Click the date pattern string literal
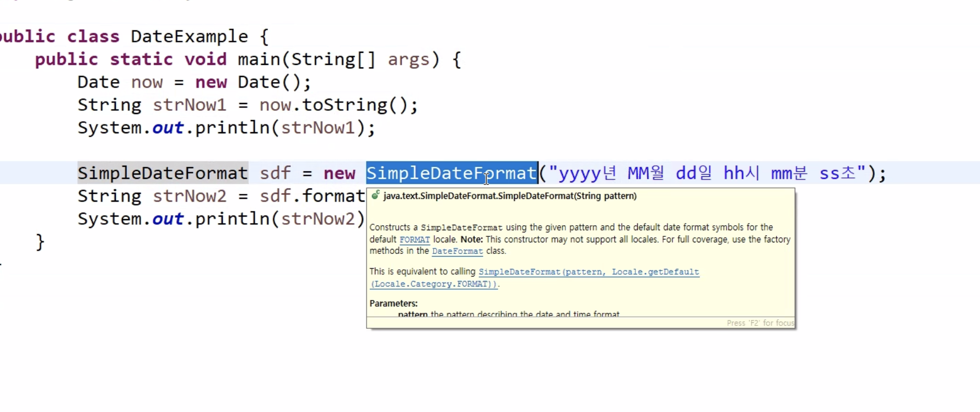 click(x=708, y=173)
